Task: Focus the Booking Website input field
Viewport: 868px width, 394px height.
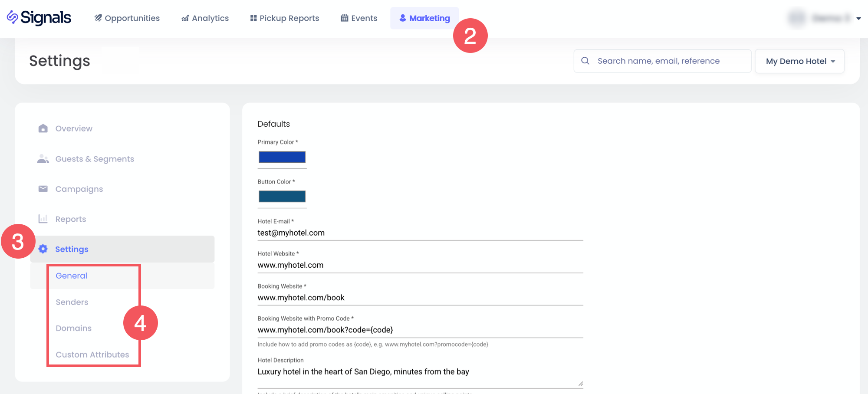Action: point(420,298)
